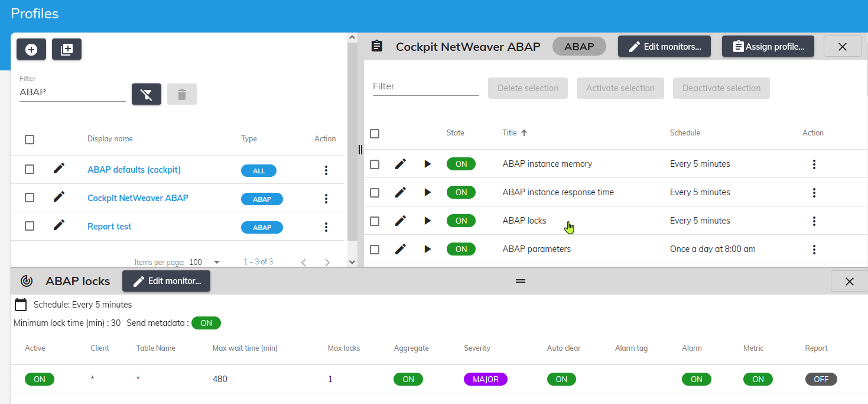Clear the ABAP filter with the filter-off icon

[147, 94]
